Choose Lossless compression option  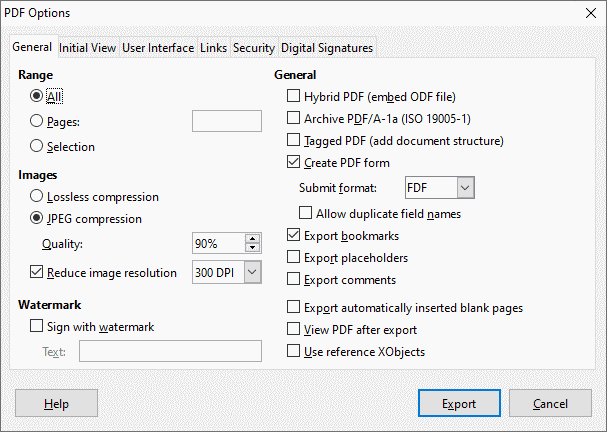38,197
